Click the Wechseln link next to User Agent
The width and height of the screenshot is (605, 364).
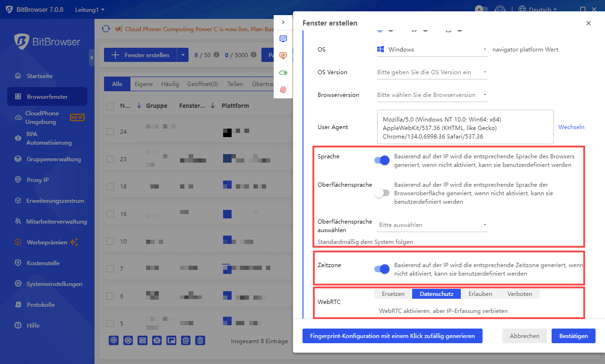[x=571, y=127]
